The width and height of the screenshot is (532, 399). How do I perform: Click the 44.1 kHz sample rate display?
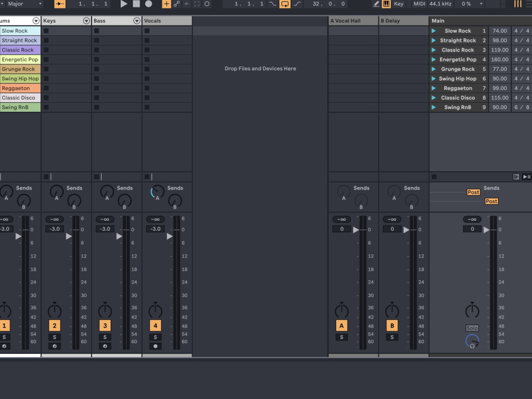(x=440, y=4)
